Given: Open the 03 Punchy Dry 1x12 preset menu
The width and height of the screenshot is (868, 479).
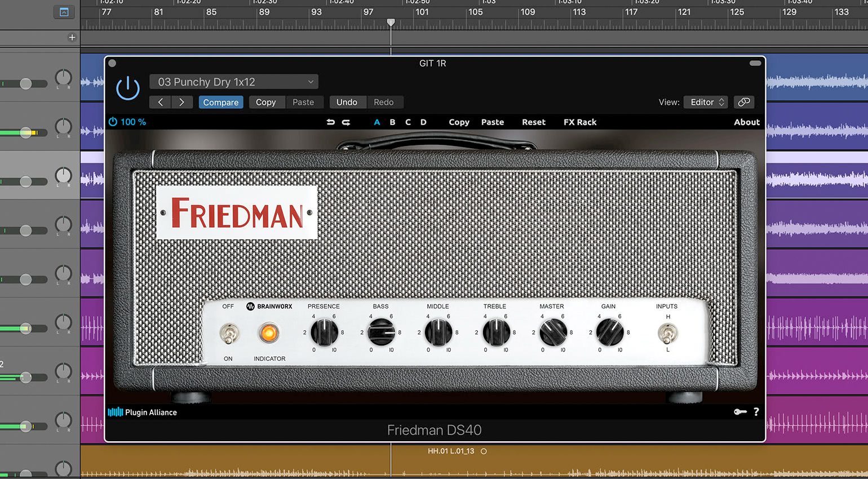Looking at the screenshot, I should (x=234, y=82).
